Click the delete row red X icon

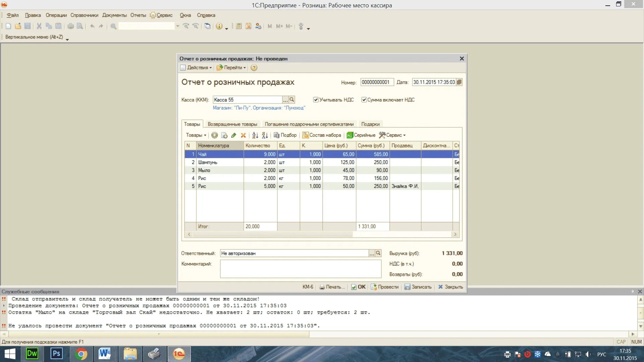(x=243, y=135)
